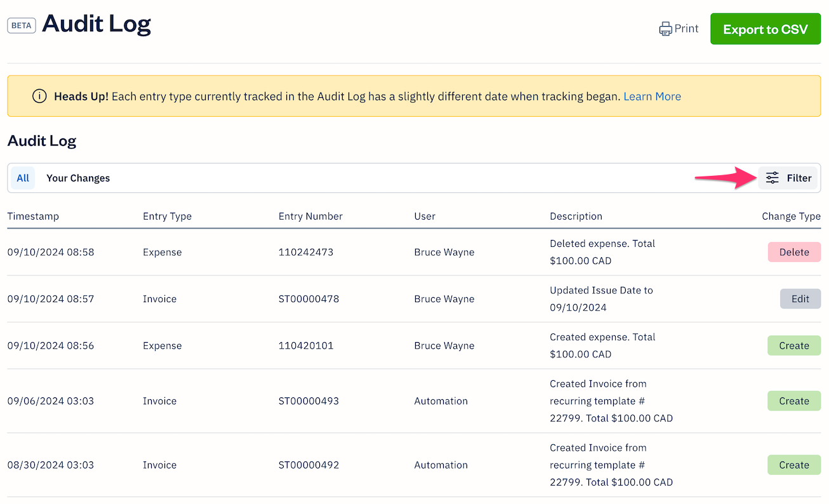Click the Print label text

pyautogui.click(x=686, y=29)
